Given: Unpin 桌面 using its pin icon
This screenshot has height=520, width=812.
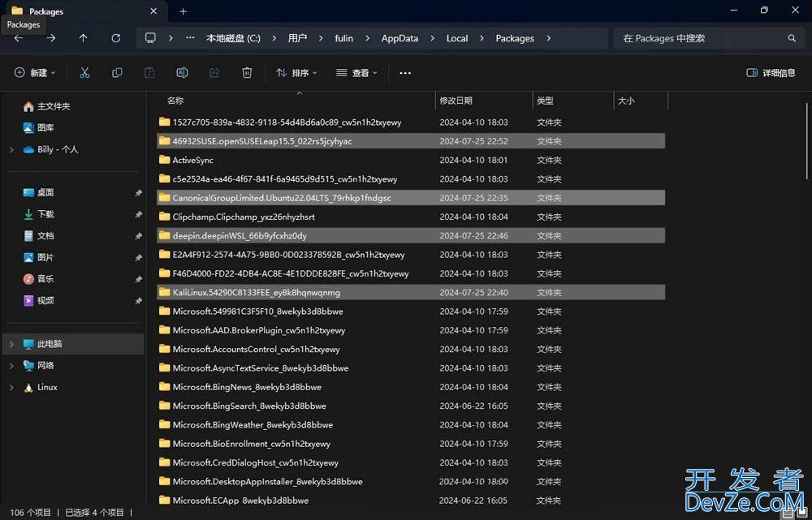Looking at the screenshot, I should point(138,192).
